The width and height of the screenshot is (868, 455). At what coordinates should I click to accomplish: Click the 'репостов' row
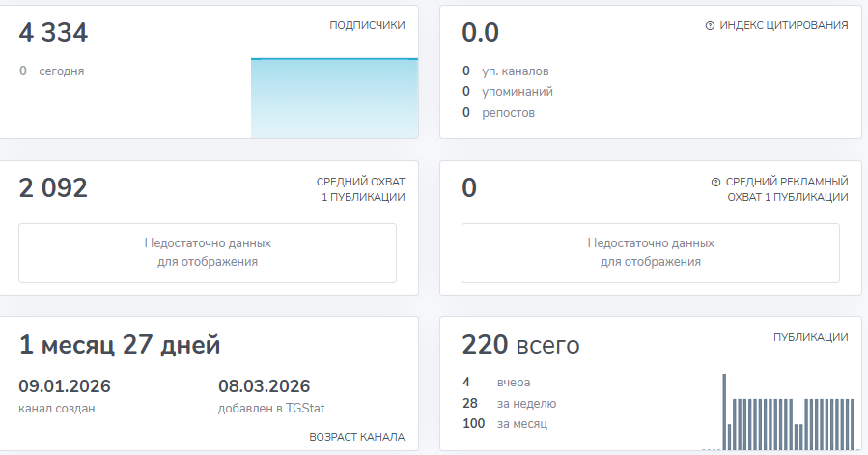click(498, 112)
